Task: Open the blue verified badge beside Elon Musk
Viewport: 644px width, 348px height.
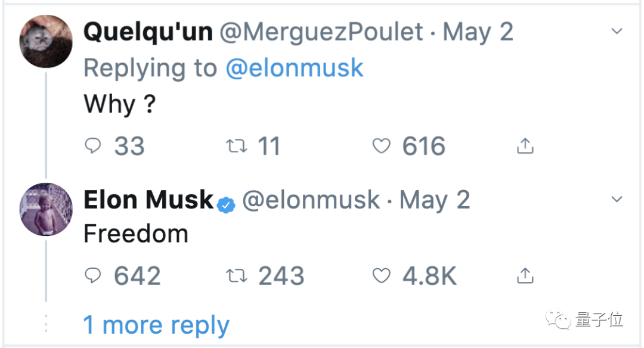Action: 226,204
